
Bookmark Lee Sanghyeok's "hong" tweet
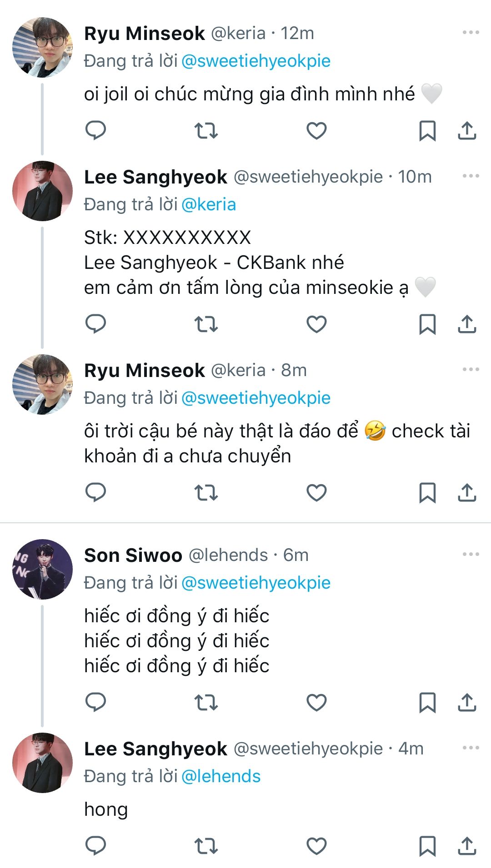427,846
